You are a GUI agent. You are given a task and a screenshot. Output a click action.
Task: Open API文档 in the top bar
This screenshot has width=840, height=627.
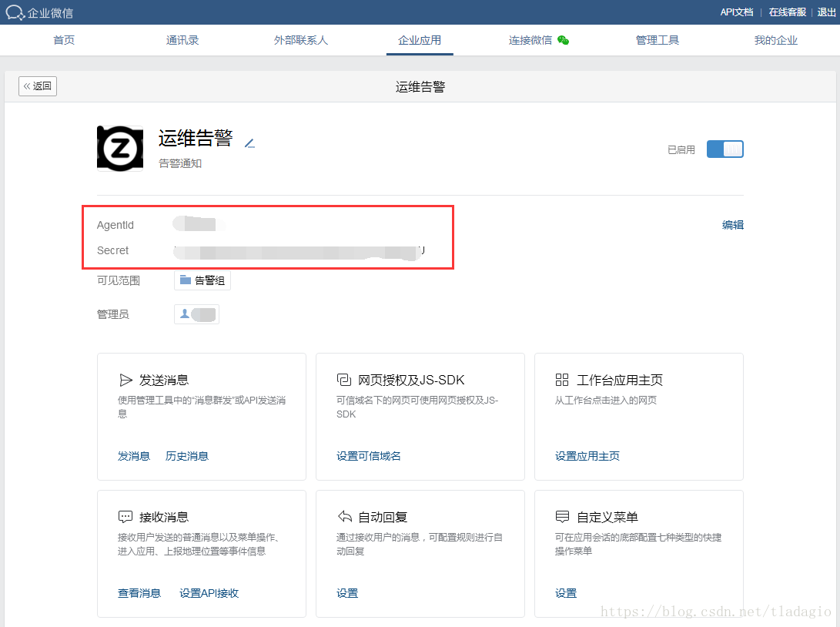click(x=736, y=12)
